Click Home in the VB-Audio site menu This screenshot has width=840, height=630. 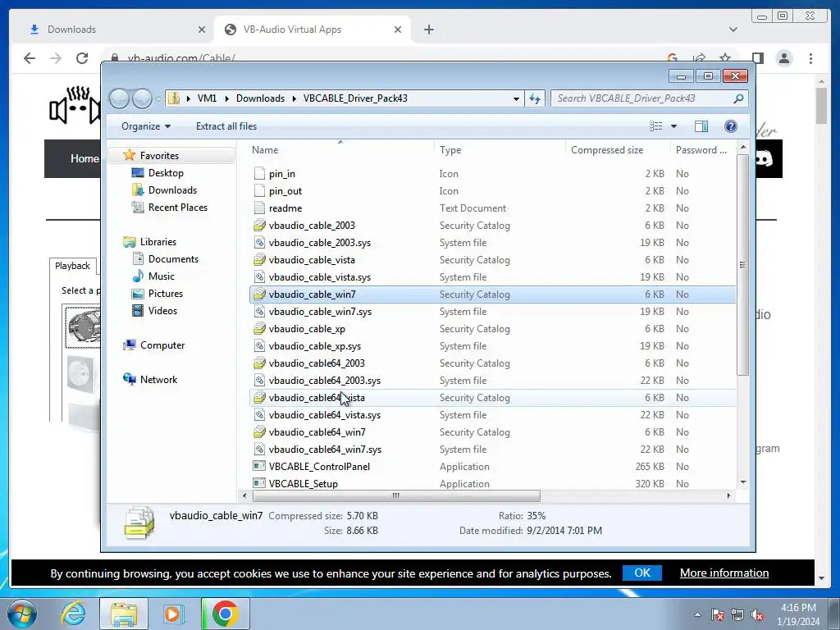point(84,158)
